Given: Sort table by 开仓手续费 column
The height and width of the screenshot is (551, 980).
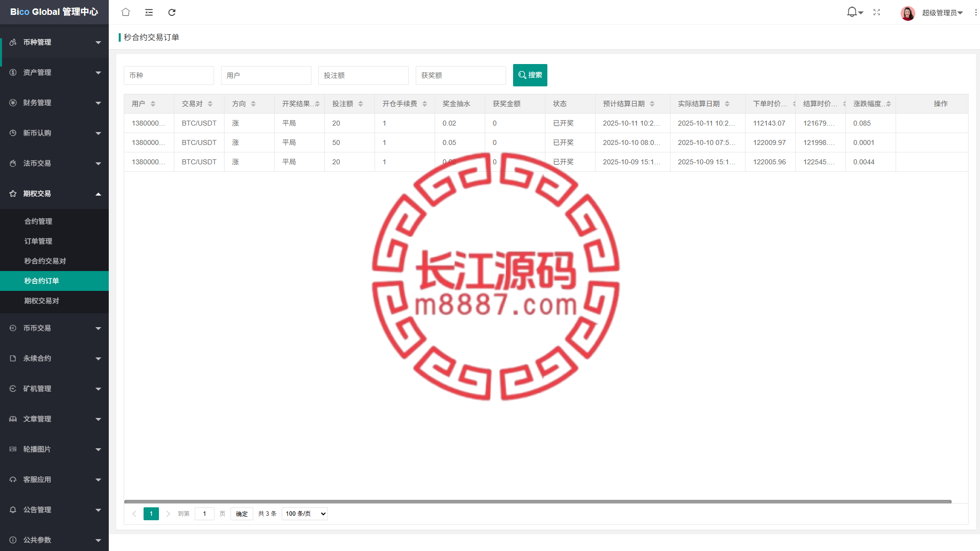Looking at the screenshot, I should [x=425, y=104].
